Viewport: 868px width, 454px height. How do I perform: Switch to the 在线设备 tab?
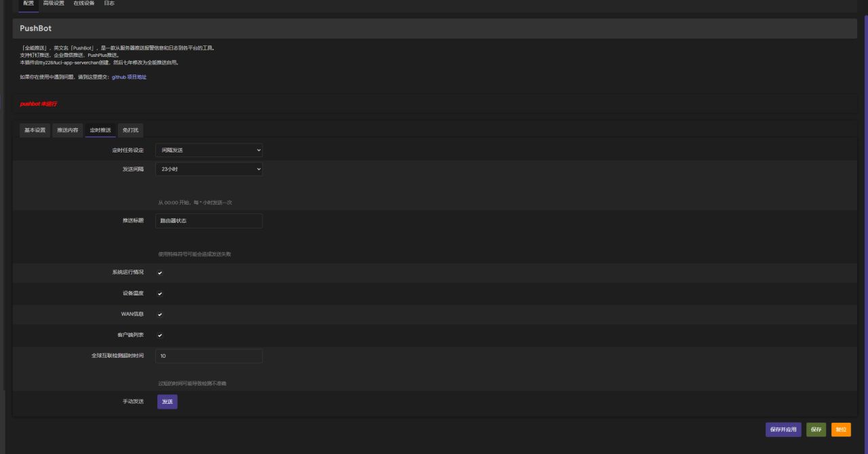84,3
